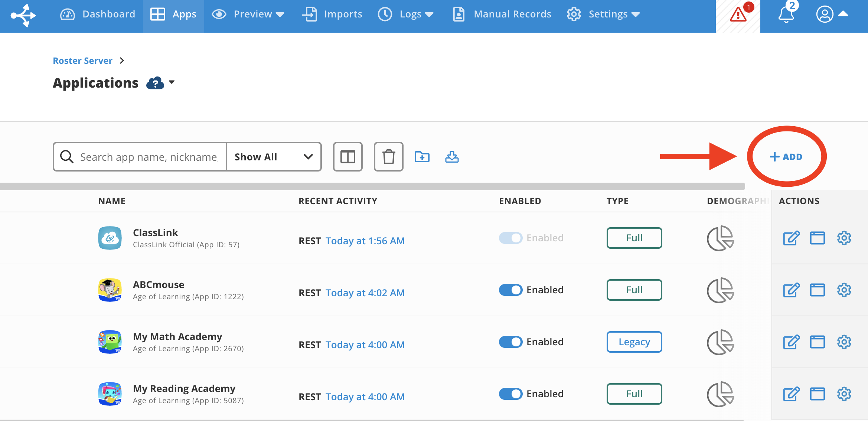
Task: Open the My Reading Academy window icon
Action: click(x=818, y=394)
